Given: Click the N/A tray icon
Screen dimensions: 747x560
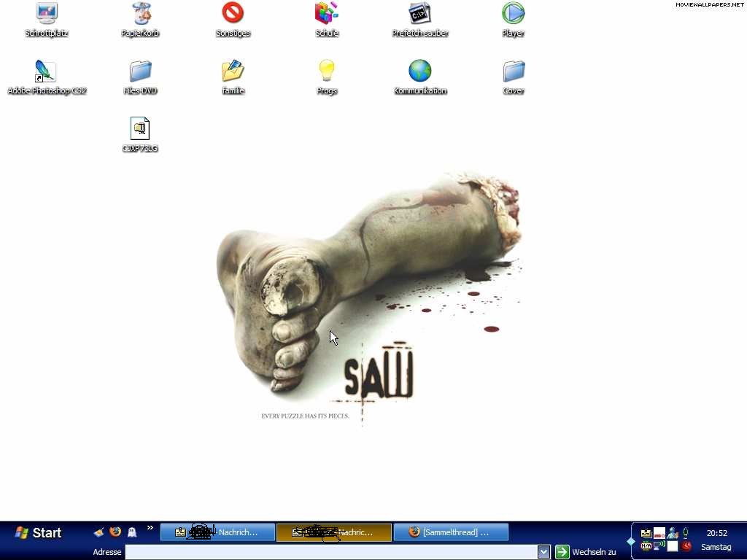Looking at the screenshot, I should point(646,545).
